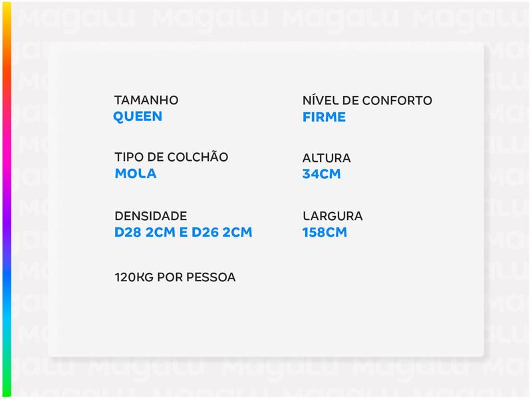
Task: Click the NÍVEL DE CONFORTO heading
Action: click(367, 100)
